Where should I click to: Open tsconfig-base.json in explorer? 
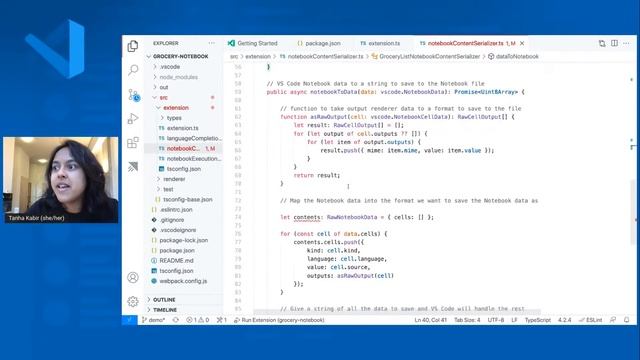187,199
